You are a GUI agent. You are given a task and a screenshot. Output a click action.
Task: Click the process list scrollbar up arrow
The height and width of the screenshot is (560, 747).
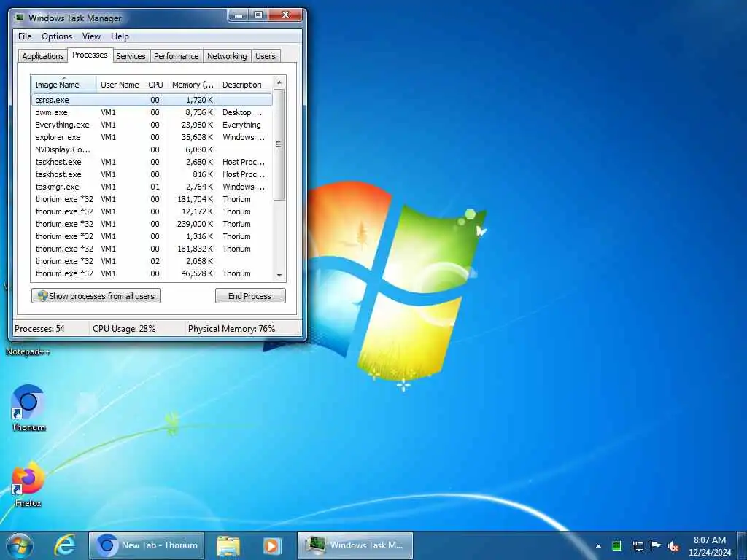[279, 82]
